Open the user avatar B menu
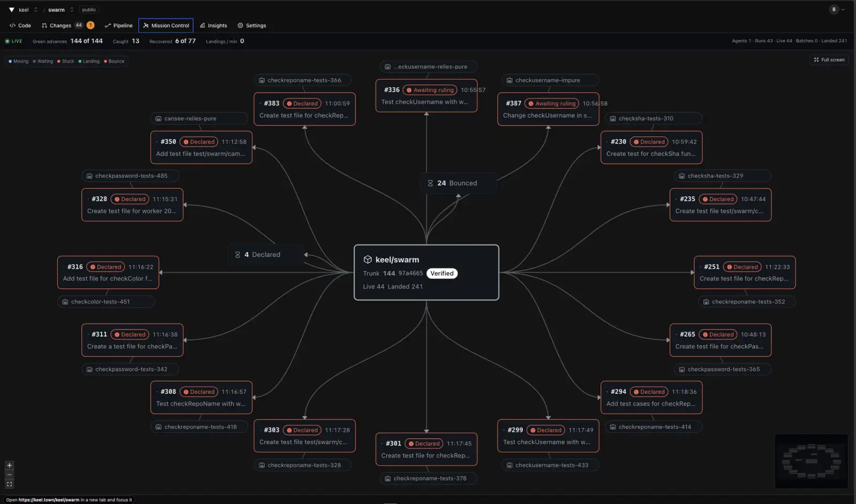 [837, 9]
